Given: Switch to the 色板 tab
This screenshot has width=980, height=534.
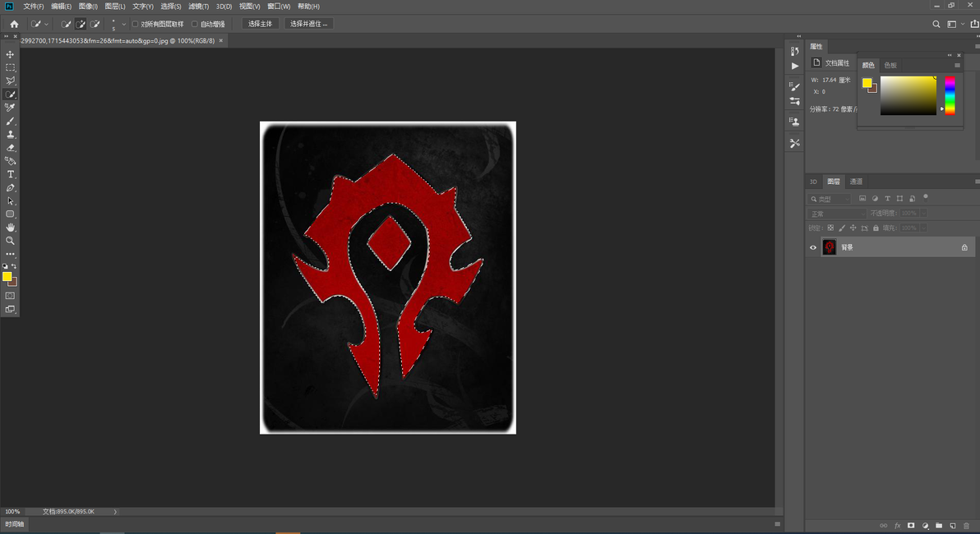Looking at the screenshot, I should click(x=890, y=65).
